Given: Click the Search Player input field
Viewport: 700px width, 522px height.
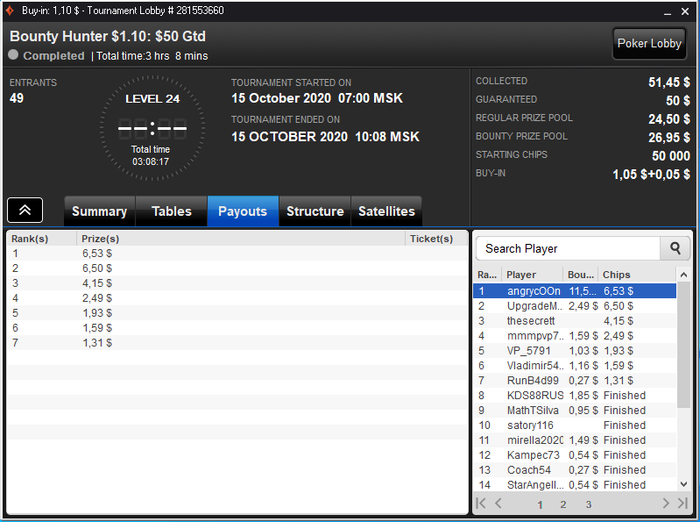Looking at the screenshot, I should tap(568, 248).
